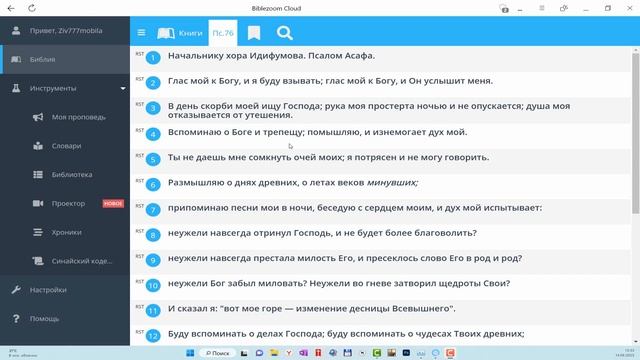Click verse text starting "Глас мой к Богу"

[330, 81]
